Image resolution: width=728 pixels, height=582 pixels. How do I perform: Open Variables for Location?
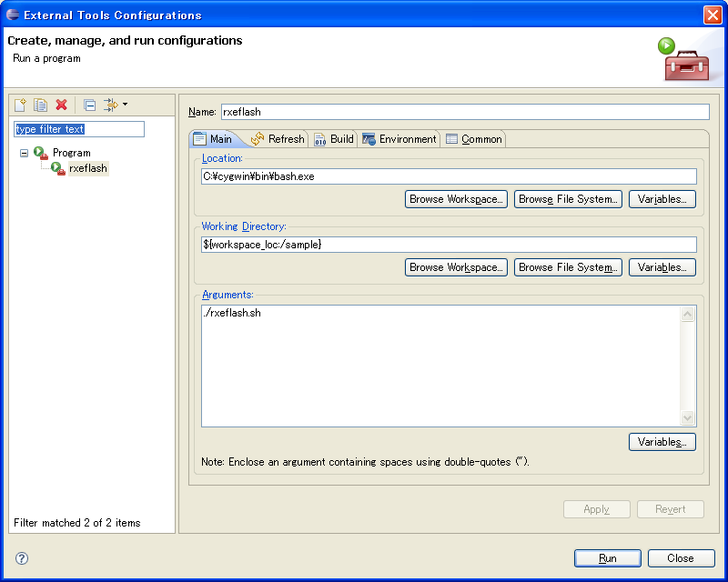(662, 199)
